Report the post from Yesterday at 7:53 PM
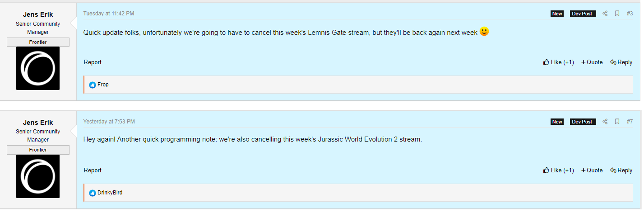This screenshot has width=644, height=213. click(x=93, y=170)
